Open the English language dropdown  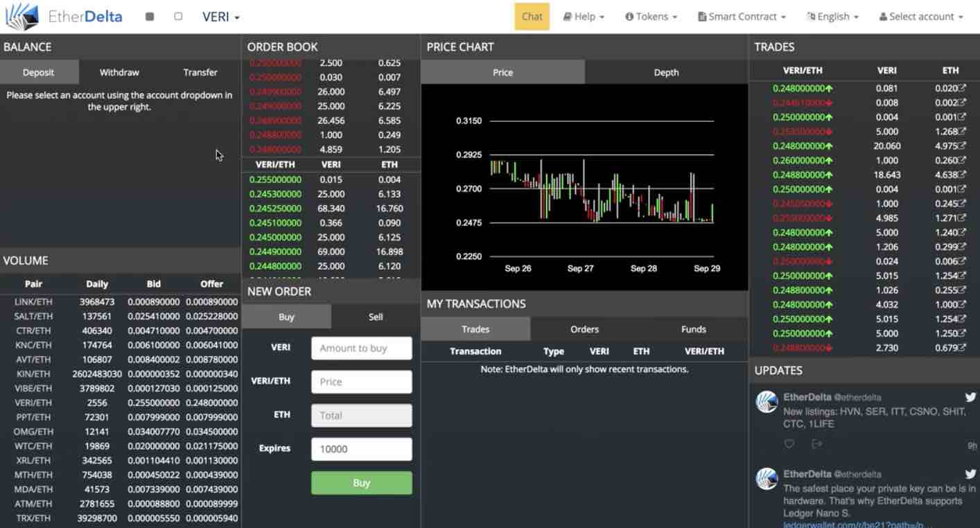(x=832, y=17)
